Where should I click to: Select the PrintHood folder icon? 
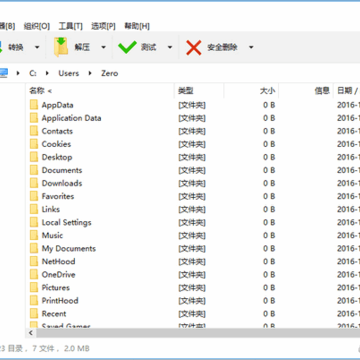tap(34, 300)
